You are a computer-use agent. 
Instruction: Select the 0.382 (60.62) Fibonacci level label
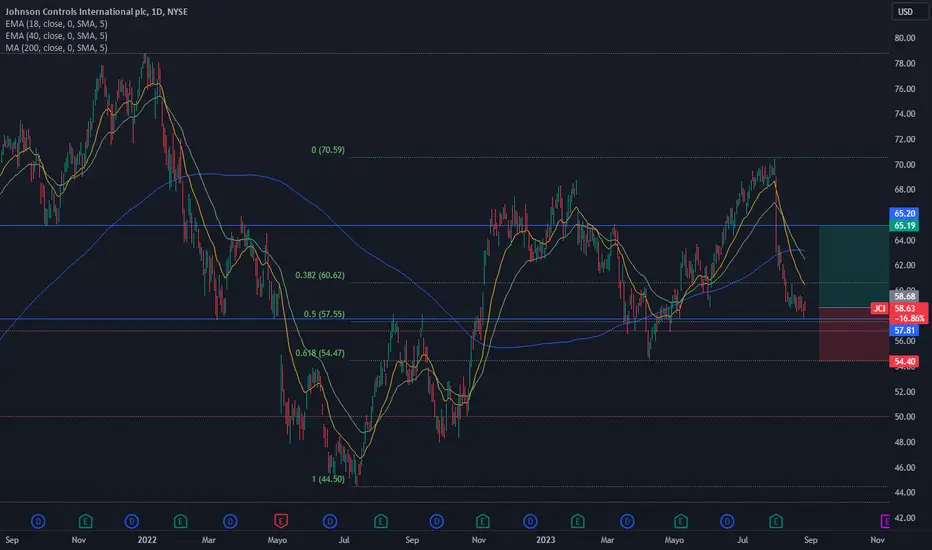pyautogui.click(x=320, y=275)
